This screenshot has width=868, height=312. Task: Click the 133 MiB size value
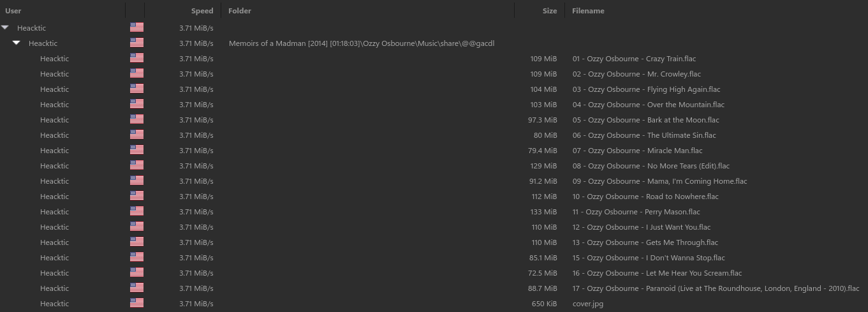pyautogui.click(x=543, y=212)
